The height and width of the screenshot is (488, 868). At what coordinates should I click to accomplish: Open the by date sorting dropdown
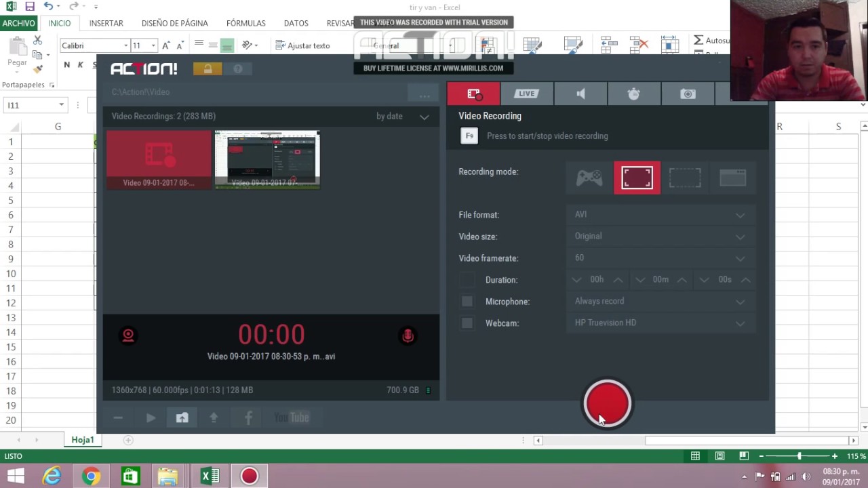[403, 117]
